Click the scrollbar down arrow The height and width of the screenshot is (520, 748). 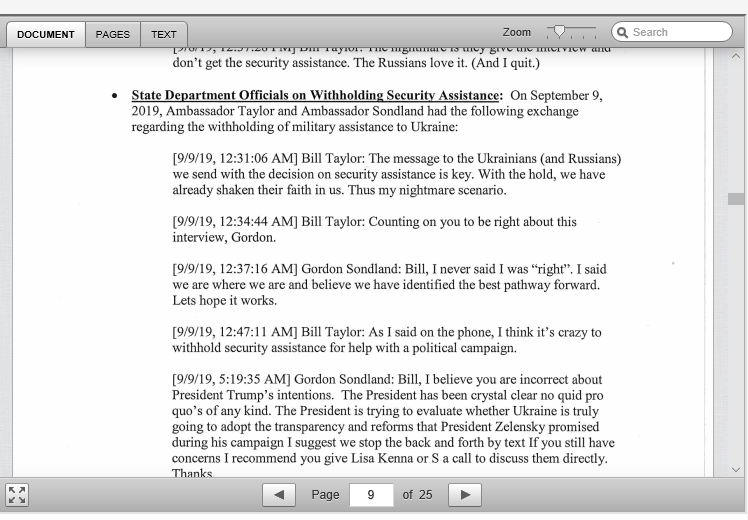[736, 470]
